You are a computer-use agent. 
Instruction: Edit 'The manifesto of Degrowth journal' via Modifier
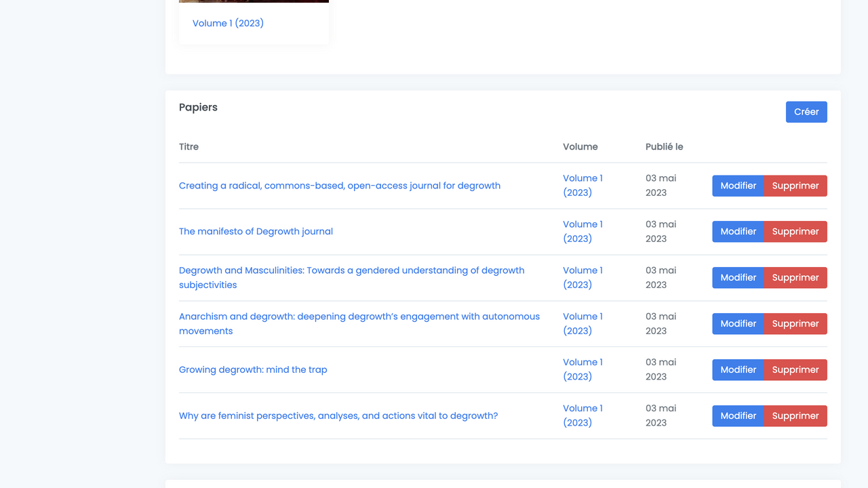point(738,232)
